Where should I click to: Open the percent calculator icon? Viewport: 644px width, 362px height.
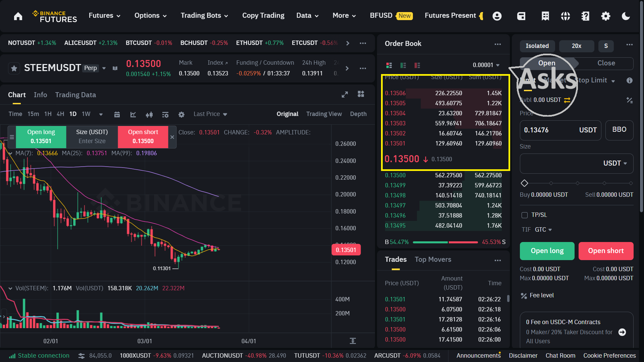pos(630,100)
